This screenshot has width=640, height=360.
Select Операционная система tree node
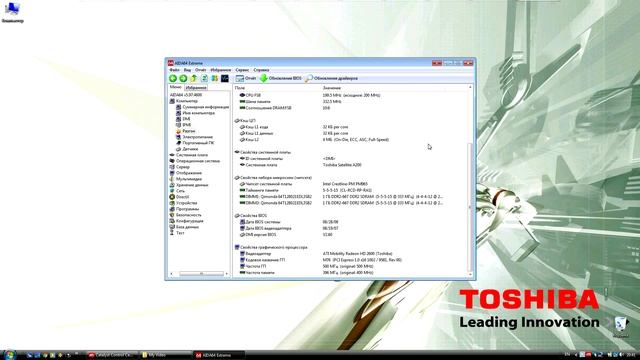195,161
